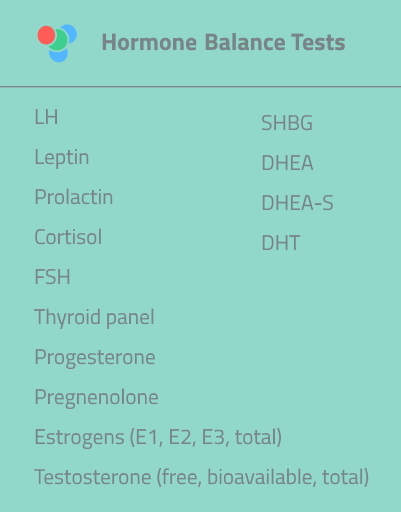
Task: Click the colored circles logo icon
Action: tap(57, 43)
